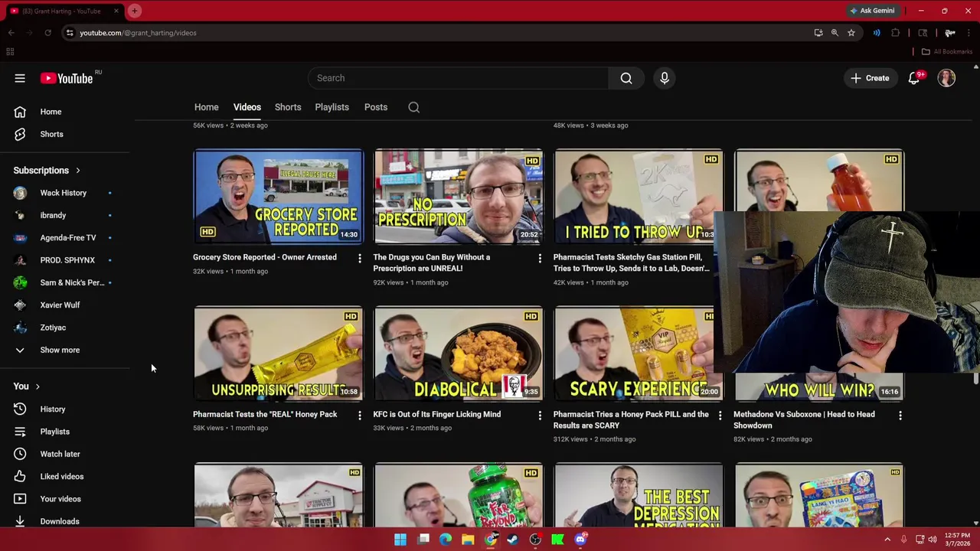The height and width of the screenshot is (551, 980).
Task: Reload the page with browser refresh
Action: (x=47, y=33)
